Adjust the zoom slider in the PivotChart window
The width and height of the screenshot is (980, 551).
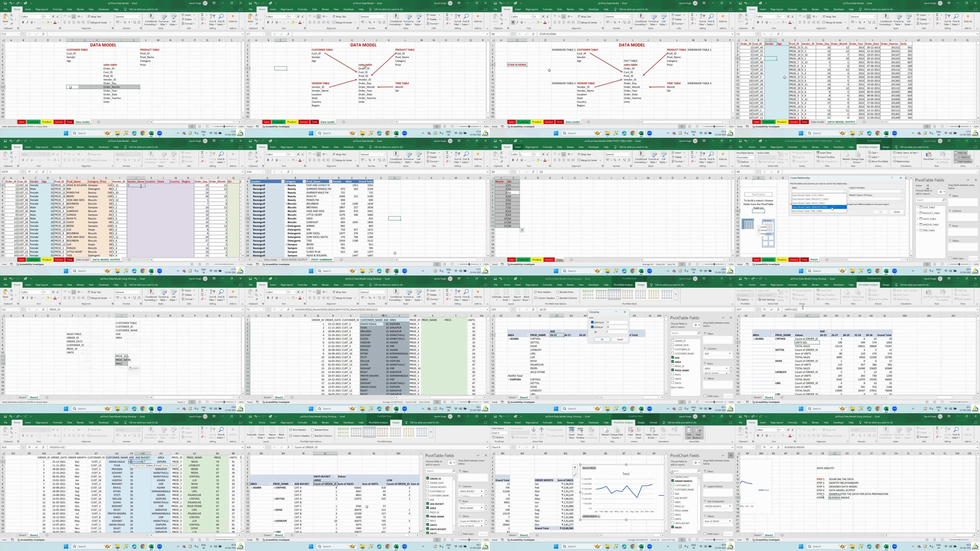[x=714, y=540]
